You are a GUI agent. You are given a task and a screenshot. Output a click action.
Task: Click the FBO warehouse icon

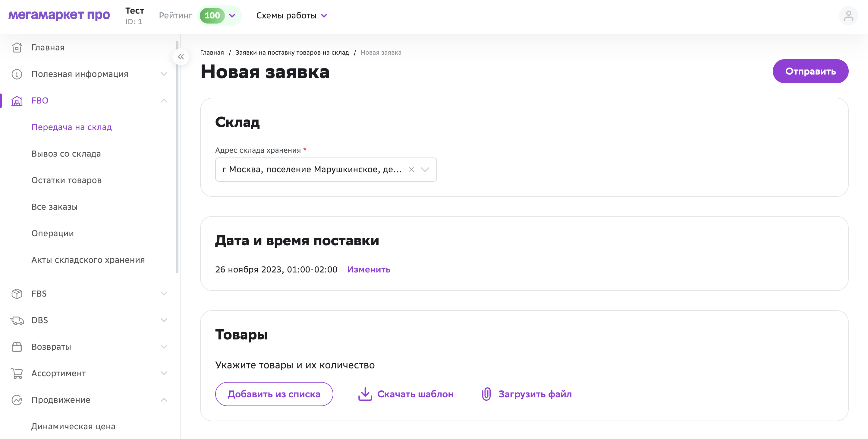tap(17, 100)
